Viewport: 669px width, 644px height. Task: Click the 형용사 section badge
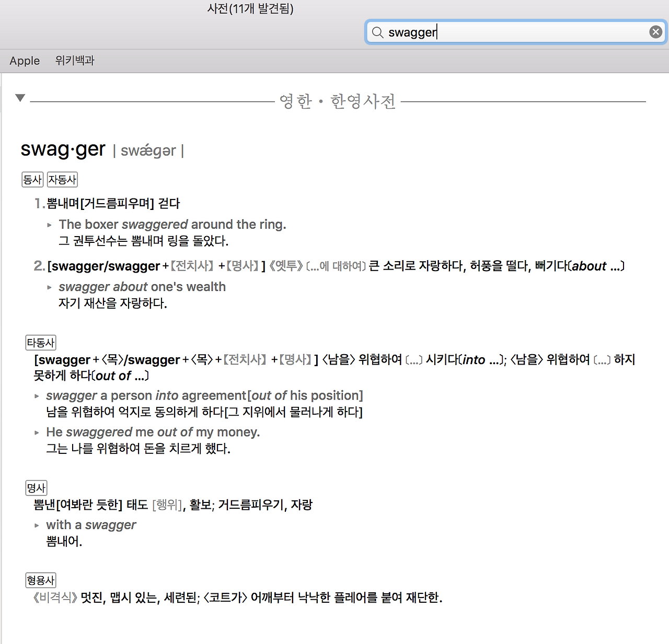(x=40, y=580)
